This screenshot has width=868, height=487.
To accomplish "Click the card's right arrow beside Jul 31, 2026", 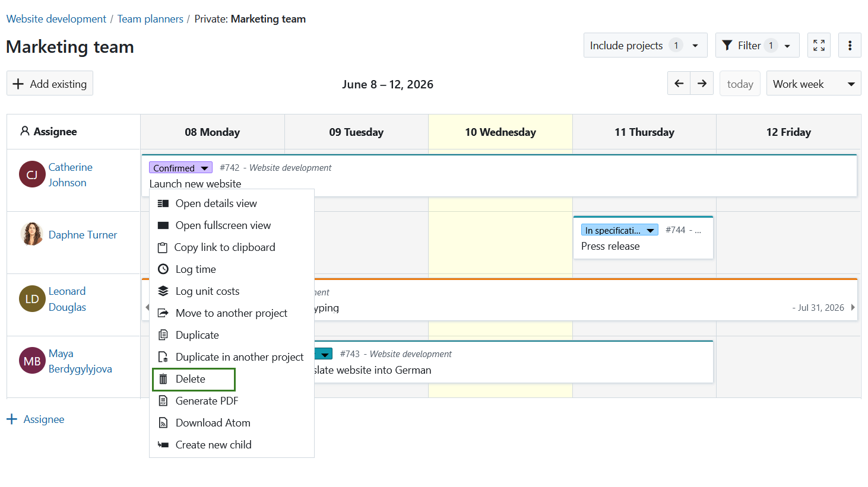I will (853, 307).
